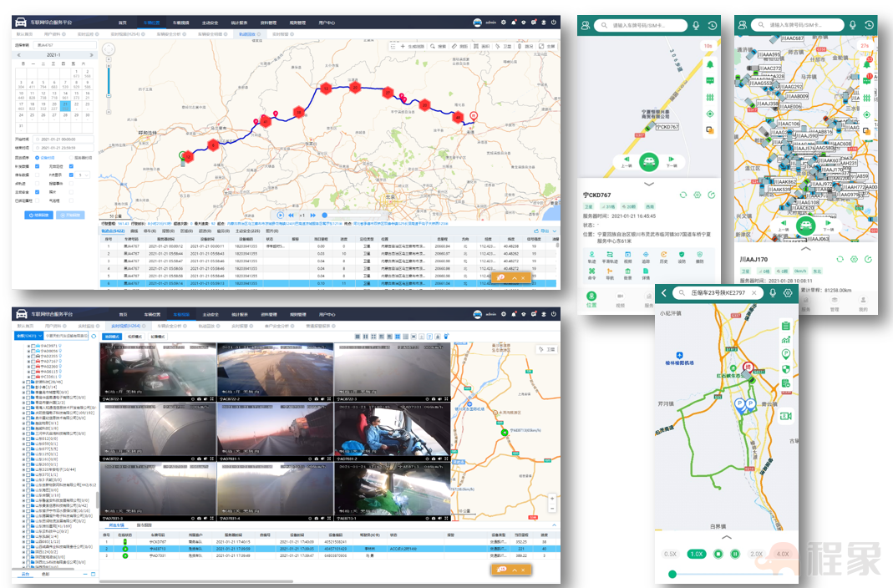Check the 宁AC9971 vehicle in tree

click(x=33, y=346)
